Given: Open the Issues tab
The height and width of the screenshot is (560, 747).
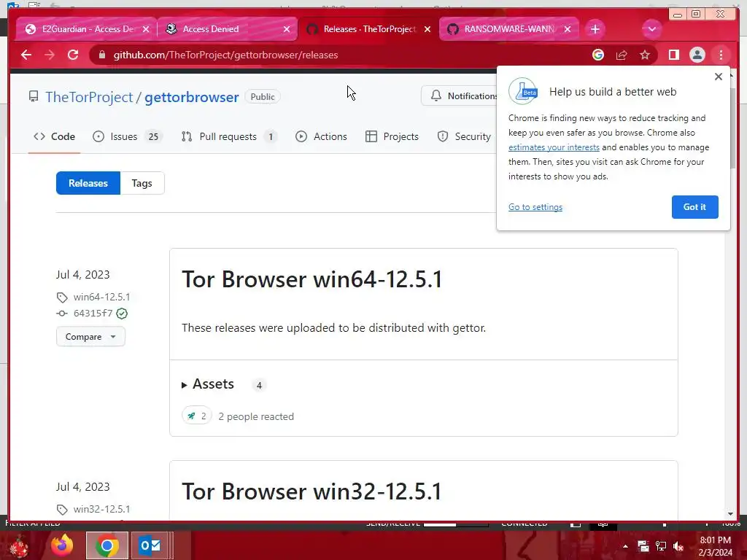Looking at the screenshot, I should coord(127,136).
